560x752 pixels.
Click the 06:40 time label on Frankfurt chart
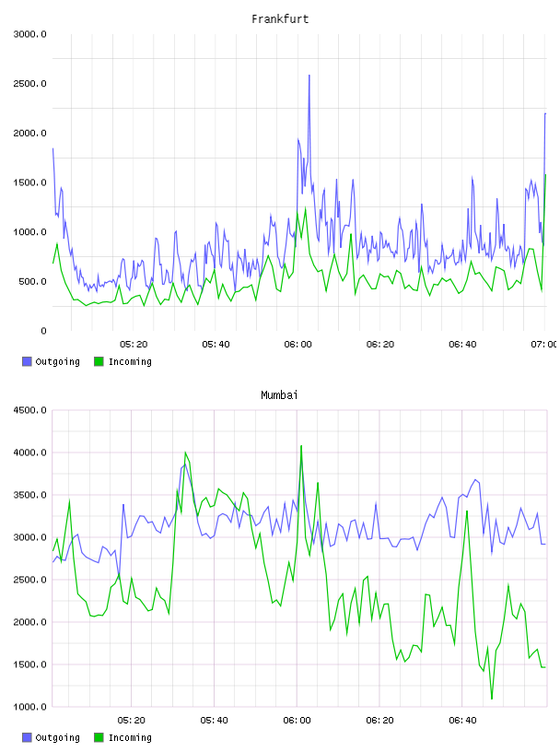(462, 345)
